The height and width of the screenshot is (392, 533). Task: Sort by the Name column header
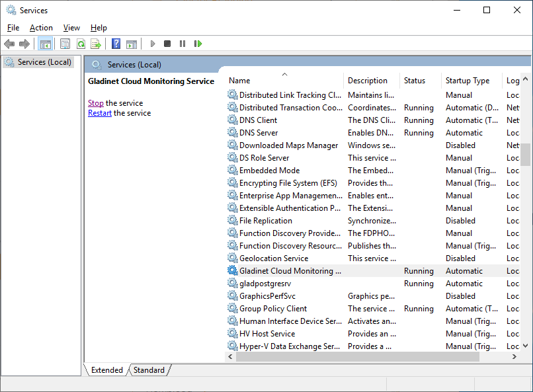pyautogui.click(x=284, y=81)
